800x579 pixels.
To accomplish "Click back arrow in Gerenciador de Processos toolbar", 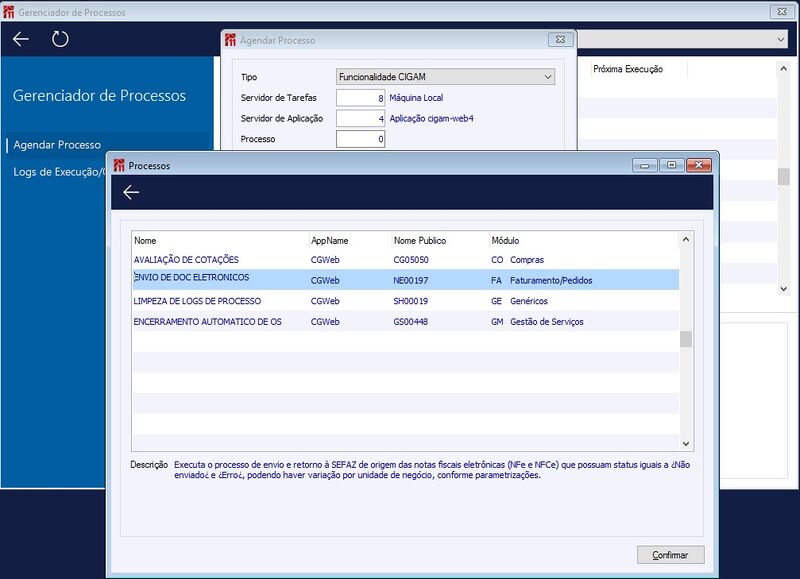I will pos(21,39).
